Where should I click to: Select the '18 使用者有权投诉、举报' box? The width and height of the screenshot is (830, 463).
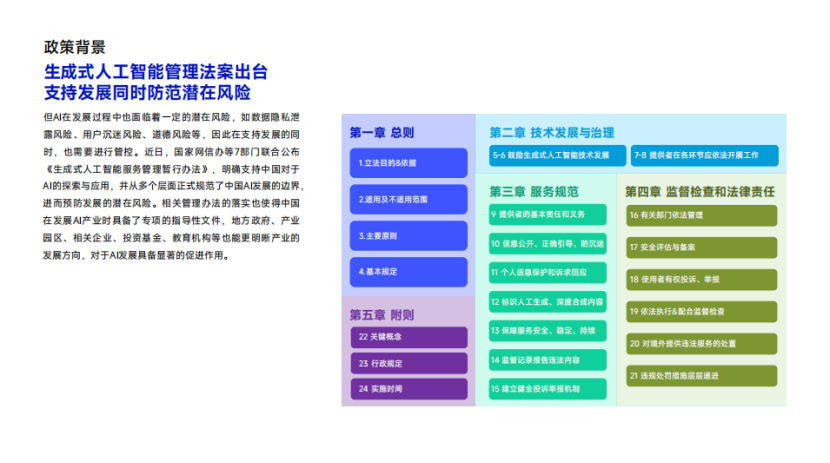[x=702, y=279]
